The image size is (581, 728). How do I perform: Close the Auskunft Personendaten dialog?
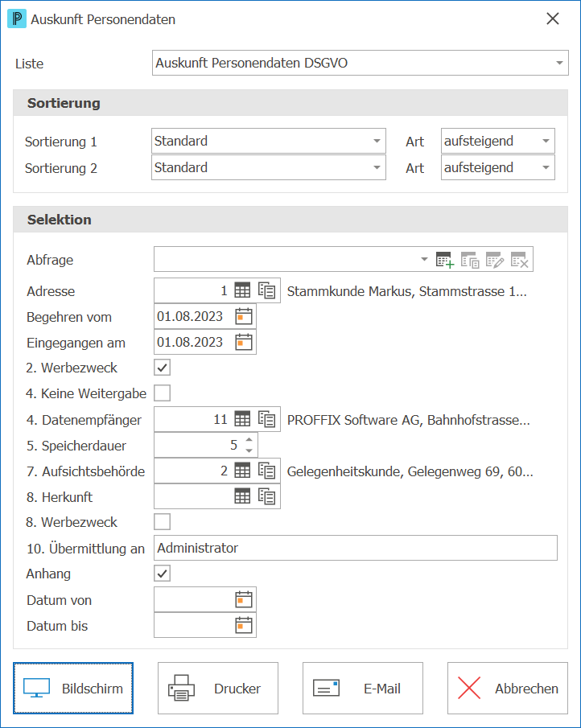point(553,19)
